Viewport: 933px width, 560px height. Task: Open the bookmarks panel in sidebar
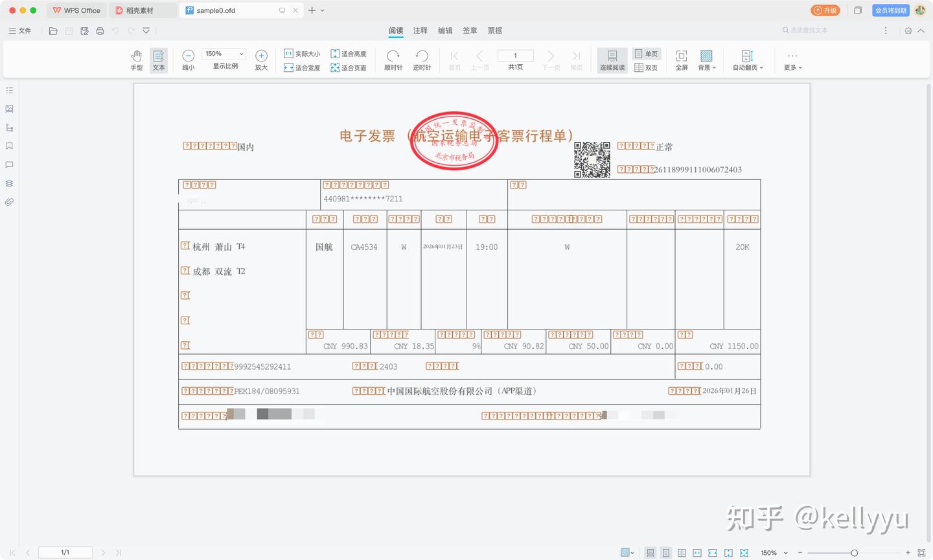pyautogui.click(x=9, y=146)
